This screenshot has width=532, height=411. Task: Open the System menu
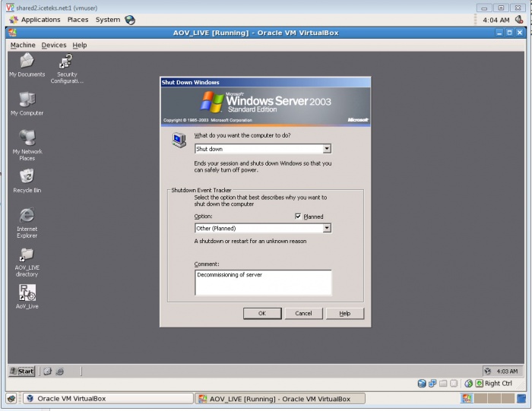tap(108, 20)
